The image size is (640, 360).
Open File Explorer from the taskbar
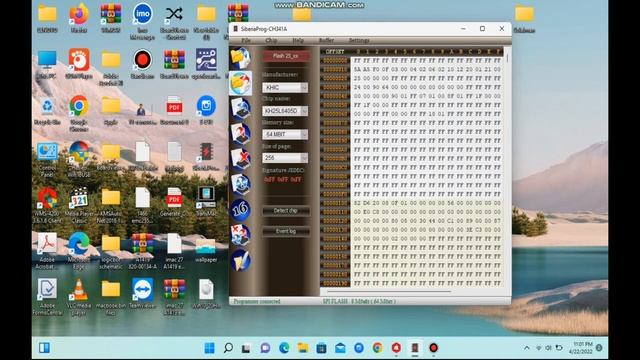click(303, 348)
